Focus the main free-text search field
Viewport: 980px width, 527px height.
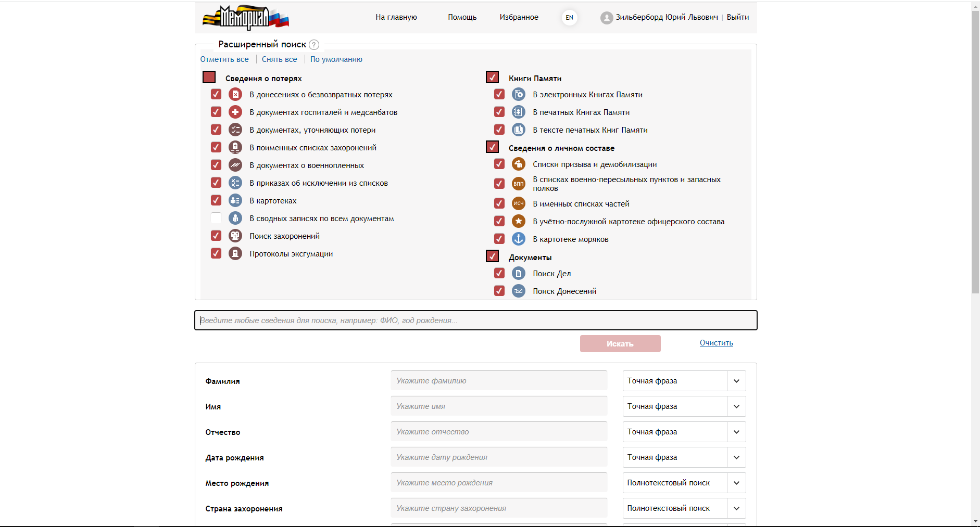pyautogui.click(x=475, y=320)
